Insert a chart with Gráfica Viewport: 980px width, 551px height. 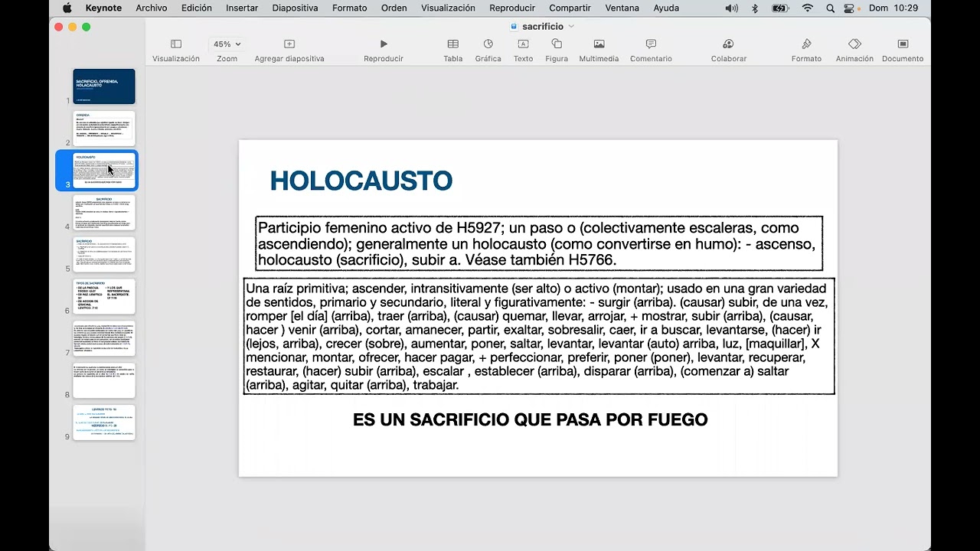[x=488, y=51]
